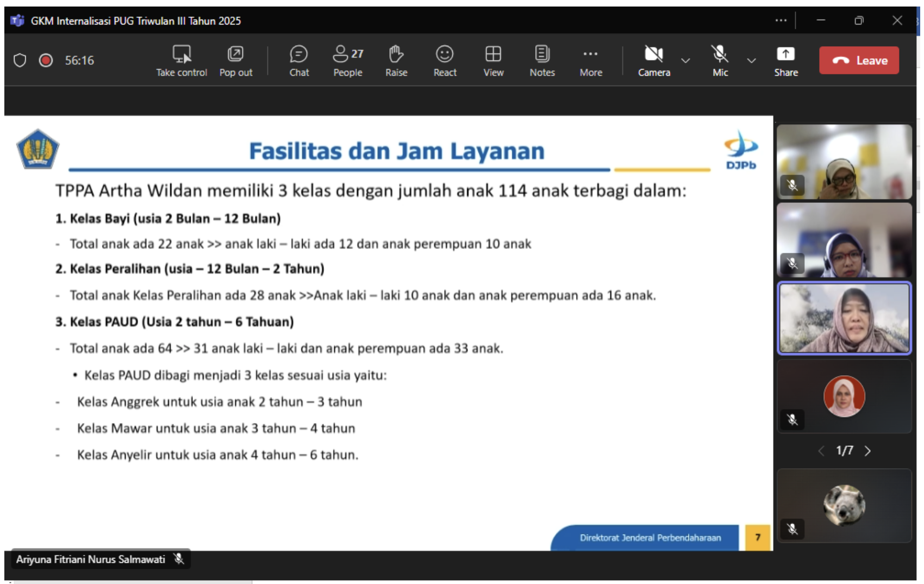The height and width of the screenshot is (584, 924).
Task: Click the red recording indicator
Action: pyautogui.click(x=46, y=60)
